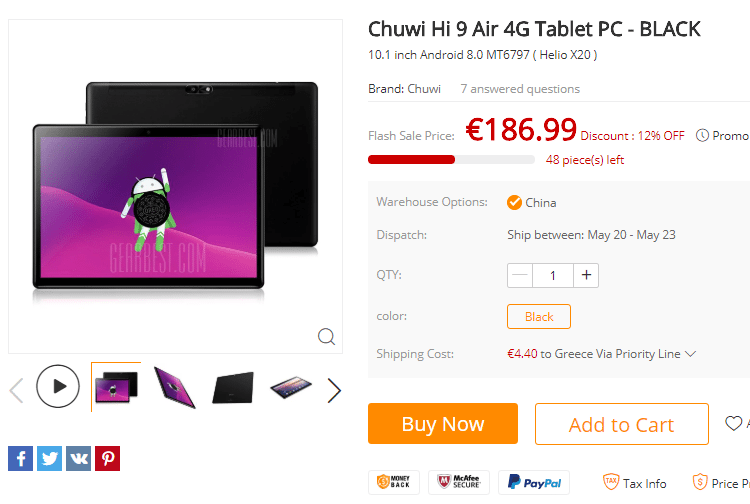Select the tablet back view thumbnail
Screen dimensions: 750x504
pos(232,387)
